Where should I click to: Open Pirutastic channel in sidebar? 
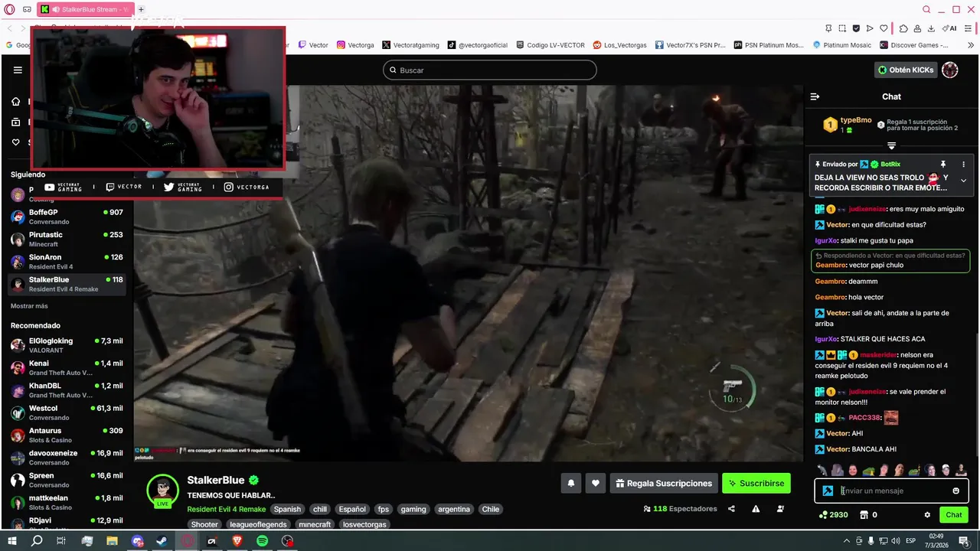coord(67,239)
